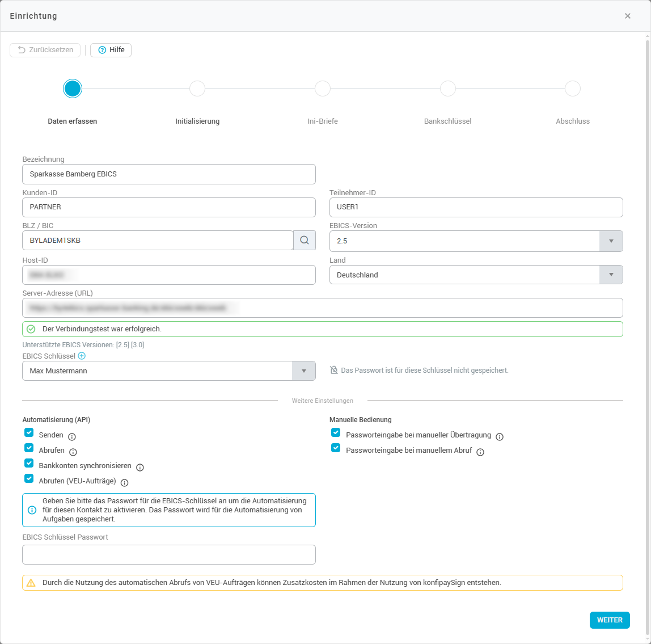Select the Bankschlüssel wizard step

tap(448, 89)
